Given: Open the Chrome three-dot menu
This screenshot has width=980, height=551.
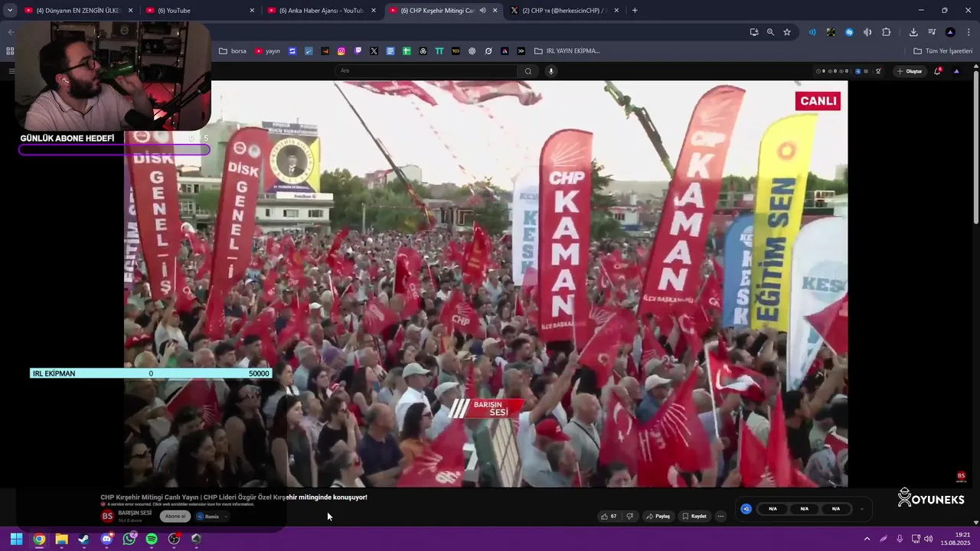Looking at the screenshot, I should tap(969, 32).
